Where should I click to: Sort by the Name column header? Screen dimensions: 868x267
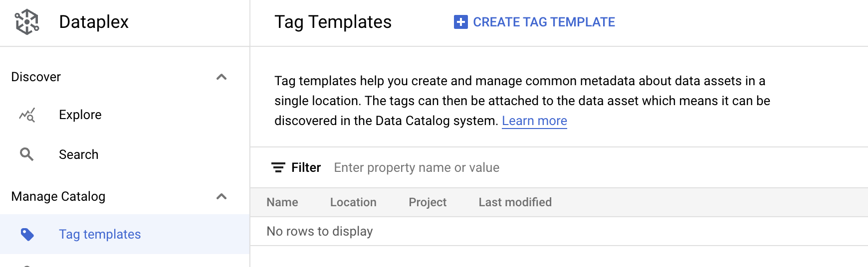(282, 202)
